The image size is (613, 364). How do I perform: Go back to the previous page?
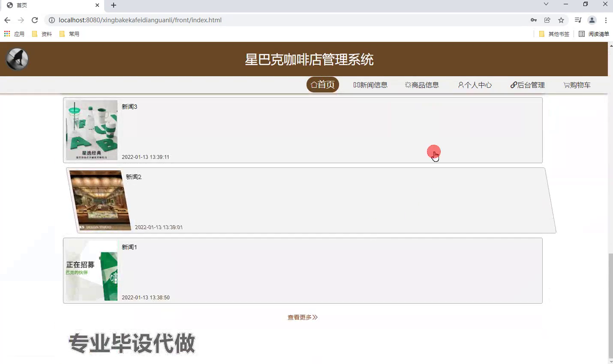7,20
